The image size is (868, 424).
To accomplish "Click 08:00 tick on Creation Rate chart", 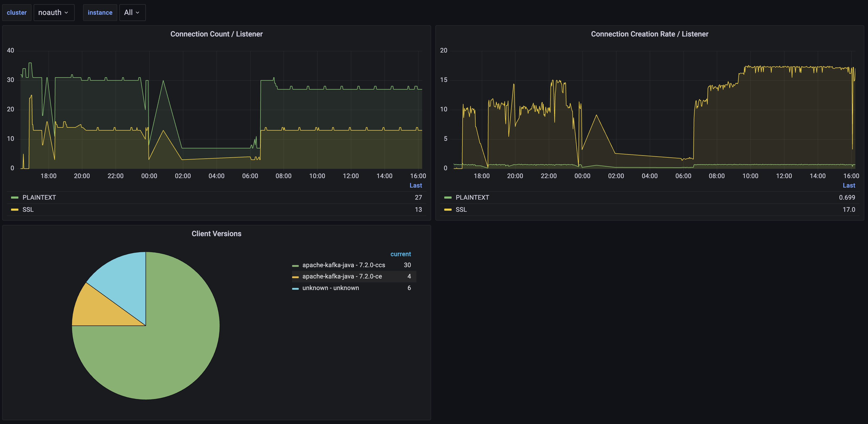I will pos(717,176).
